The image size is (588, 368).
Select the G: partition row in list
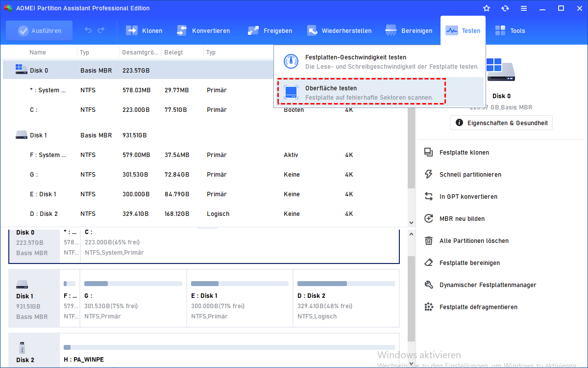(205, 175)
